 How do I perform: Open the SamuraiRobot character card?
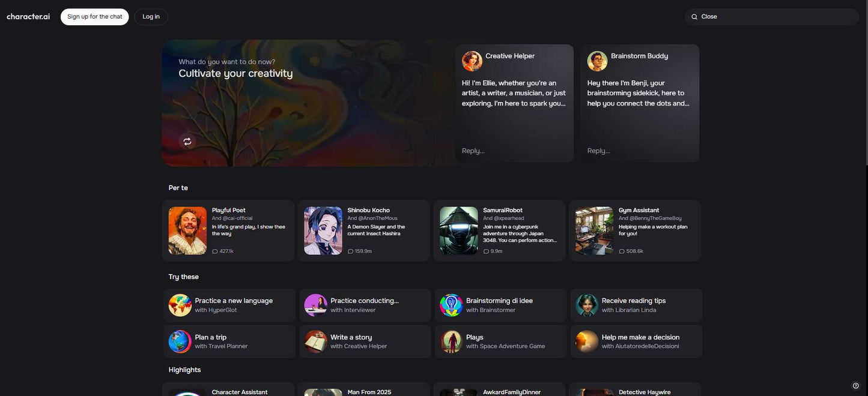coord(499,231)
